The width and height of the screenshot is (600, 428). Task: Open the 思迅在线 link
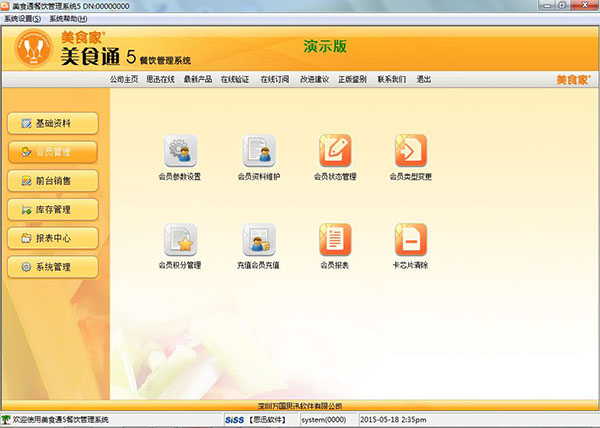pyautogui.click(x=160, y=79)
